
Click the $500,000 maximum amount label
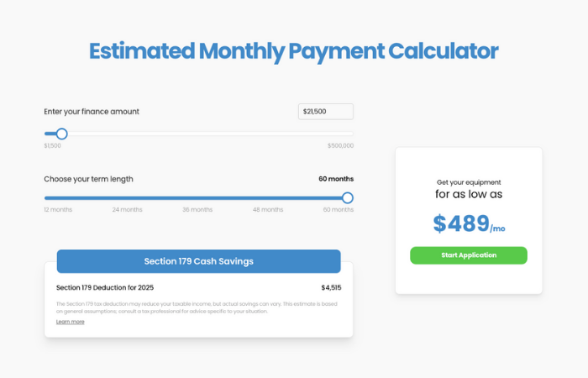340,145
